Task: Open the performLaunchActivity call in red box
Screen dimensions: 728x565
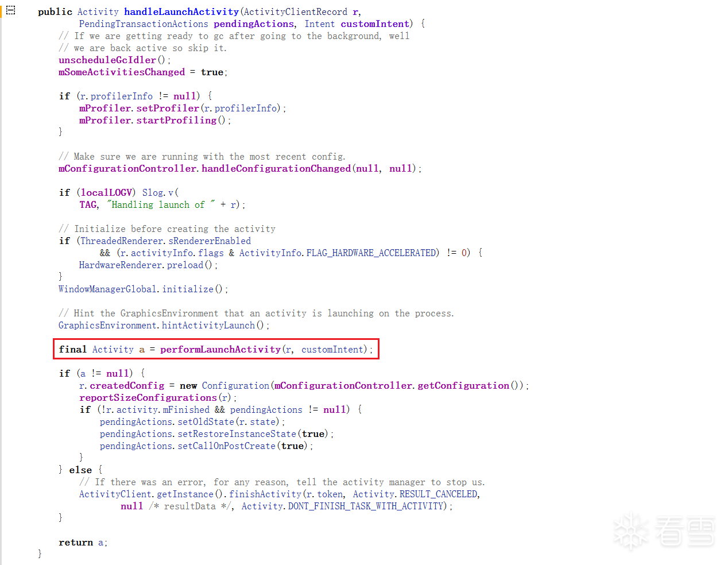Action: [220, 349]
